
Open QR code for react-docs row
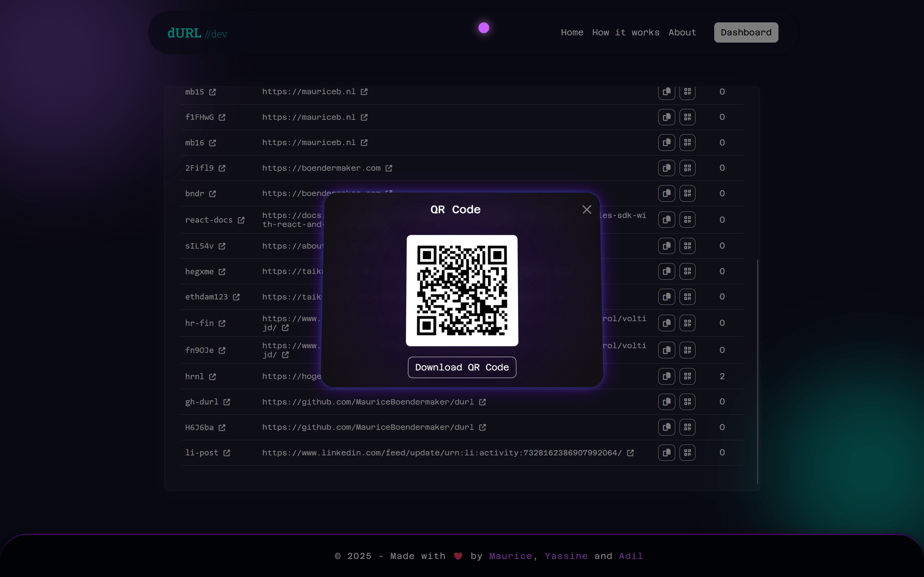point(687,220)
